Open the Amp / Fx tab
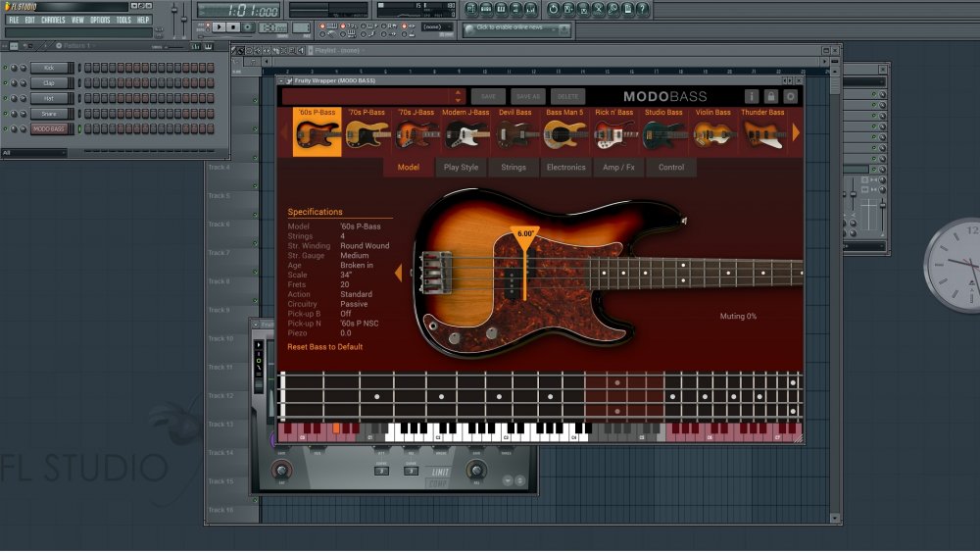Screen dimensions: 980x553 pyautogui.click(x=618, y=167)
